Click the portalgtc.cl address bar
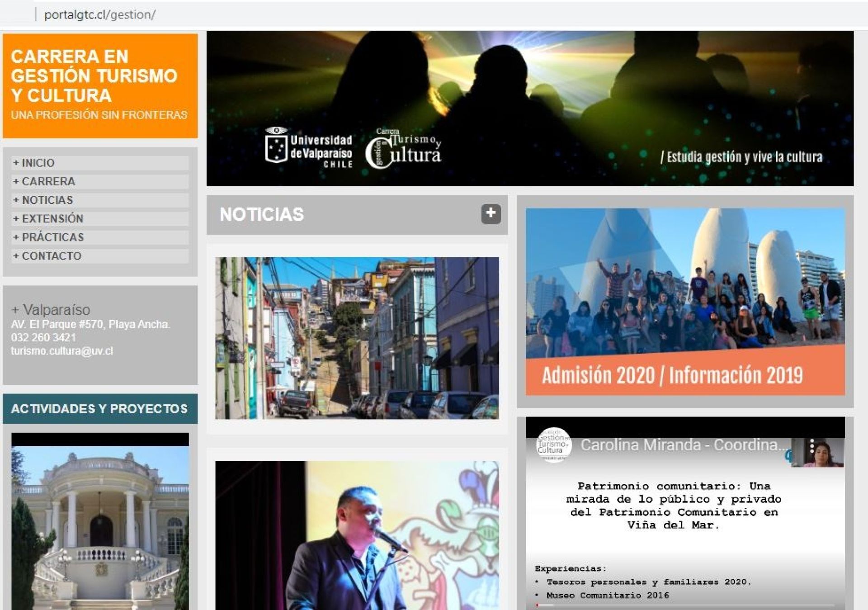 100,14
